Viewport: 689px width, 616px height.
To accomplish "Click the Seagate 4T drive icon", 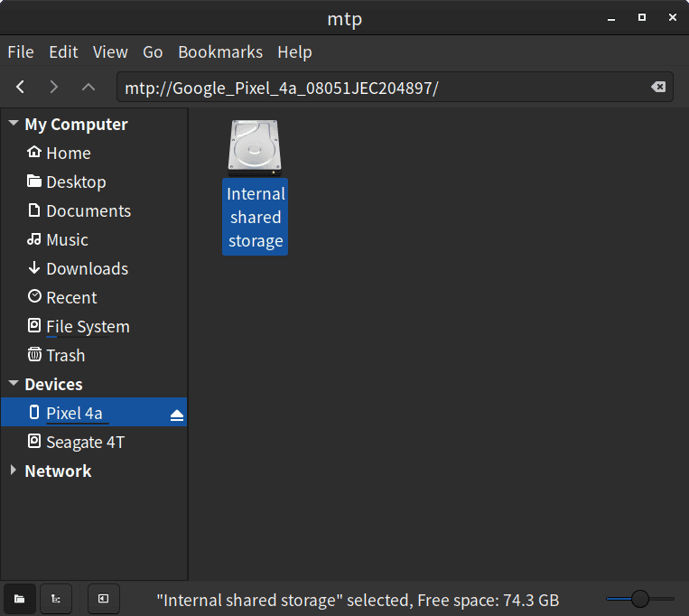I will 33,441.
